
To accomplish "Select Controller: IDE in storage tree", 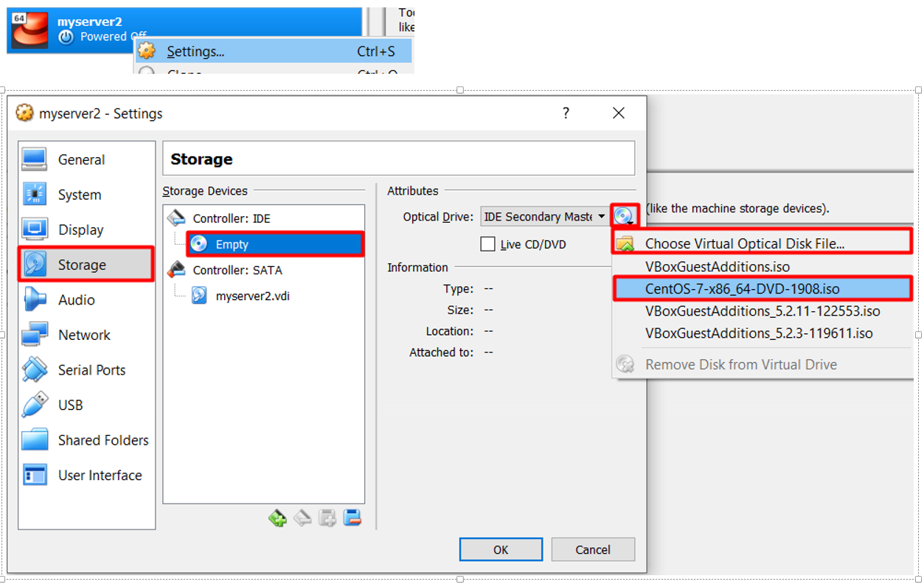I will click(x=231, y=219).
